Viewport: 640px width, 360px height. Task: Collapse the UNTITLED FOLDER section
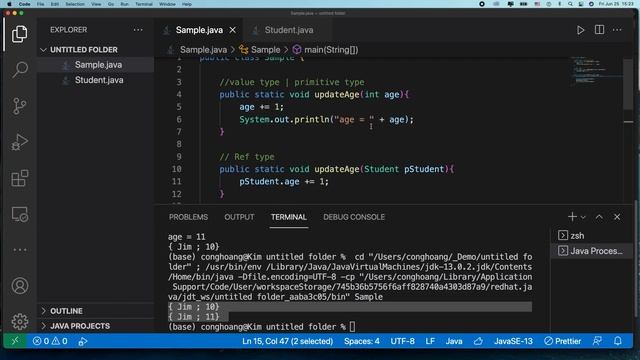tap(84, 50)
